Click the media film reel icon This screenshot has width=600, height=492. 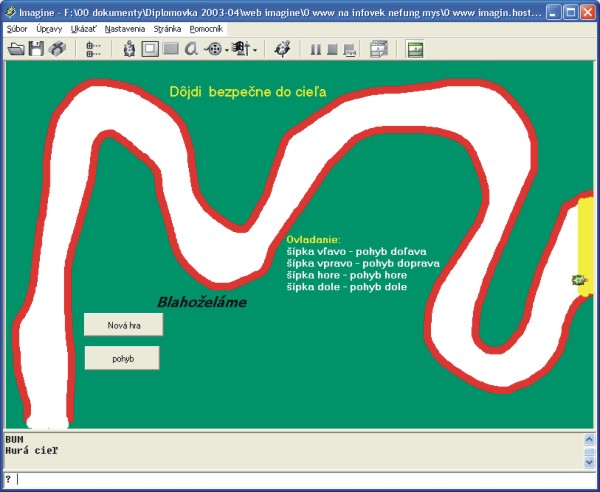pos(214,49)
